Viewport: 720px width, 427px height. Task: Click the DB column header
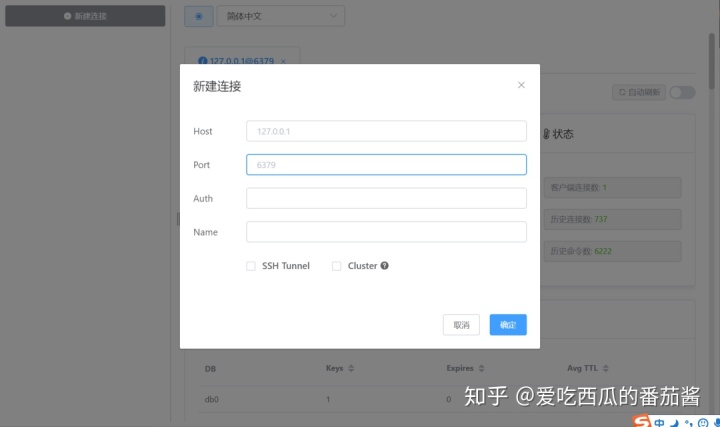pos(210,369)
